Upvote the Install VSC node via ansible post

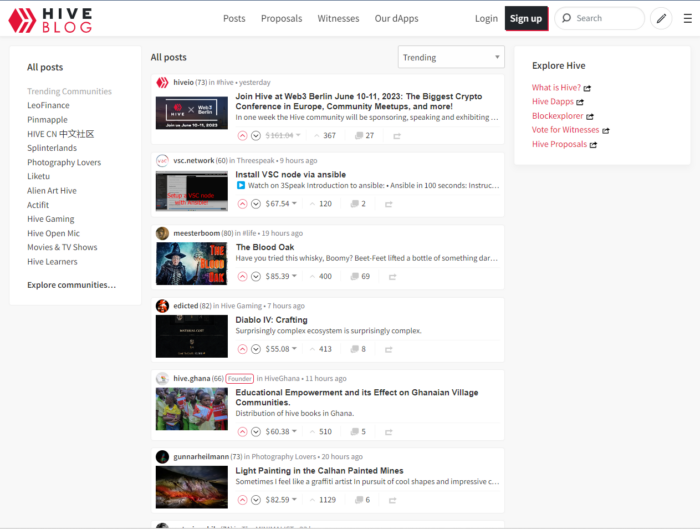[x=242, y=204]
